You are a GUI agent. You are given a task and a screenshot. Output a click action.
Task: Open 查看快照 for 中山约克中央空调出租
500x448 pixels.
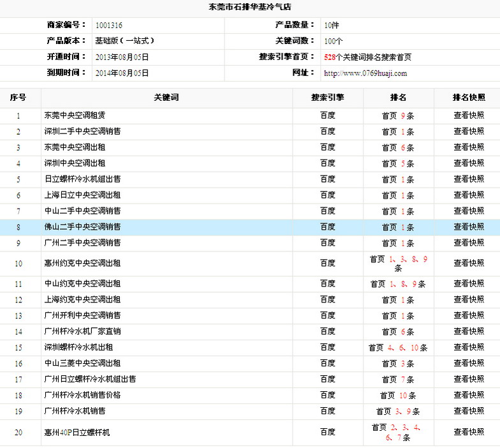pyautogui.click(x=469, y=283)
